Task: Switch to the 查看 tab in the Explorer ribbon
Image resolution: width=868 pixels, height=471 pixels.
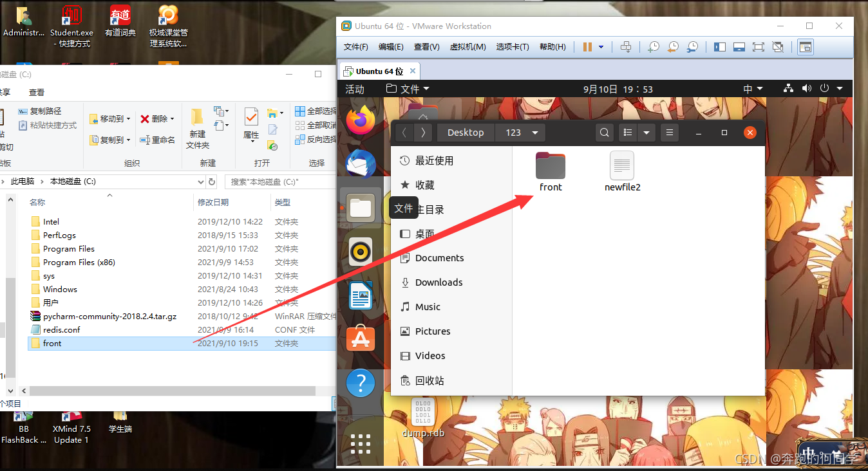Action: point(37,92)
